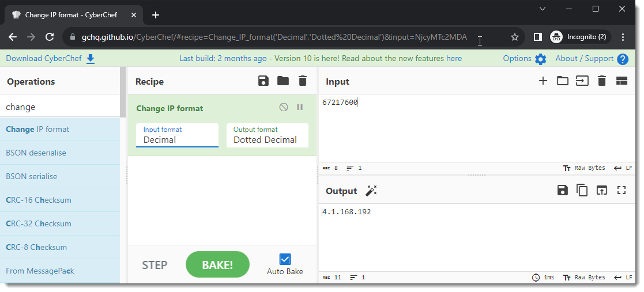Save output to file
The height and width of the screenshot is (292, 644).
[x=562, y=190]
